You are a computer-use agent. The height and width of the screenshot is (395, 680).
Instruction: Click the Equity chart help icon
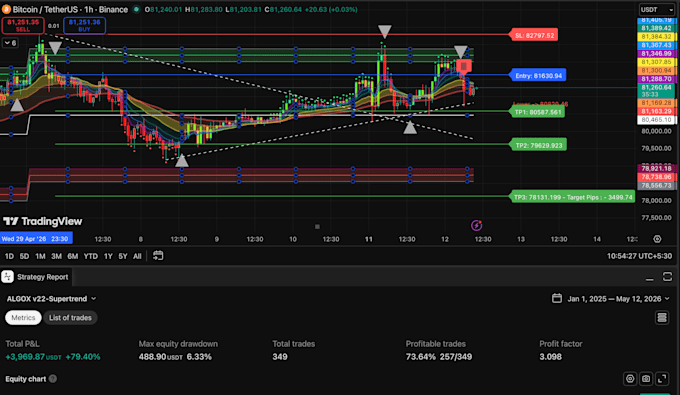click(53, 379)
